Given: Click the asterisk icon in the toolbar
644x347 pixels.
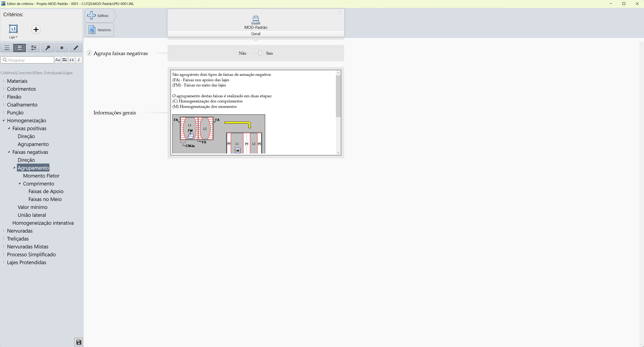Looking at the screenshot, I should point(62,48).
